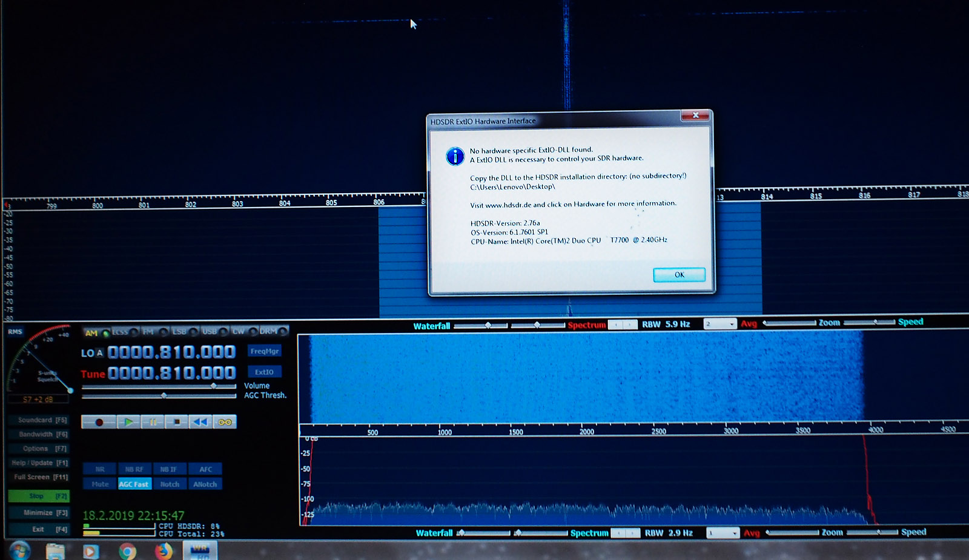Adjust the lower Zoom slider
Viewport: 969px width, 560px height.
(x=793, y=533)
